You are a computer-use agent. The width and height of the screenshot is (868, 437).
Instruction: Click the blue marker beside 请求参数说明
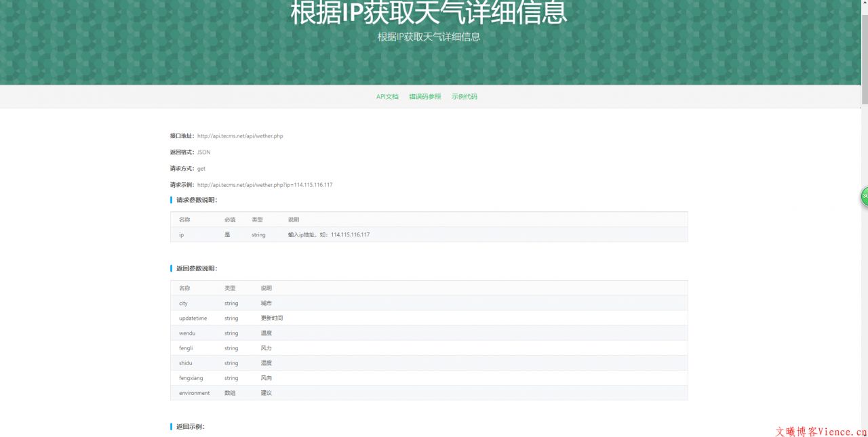171,199
